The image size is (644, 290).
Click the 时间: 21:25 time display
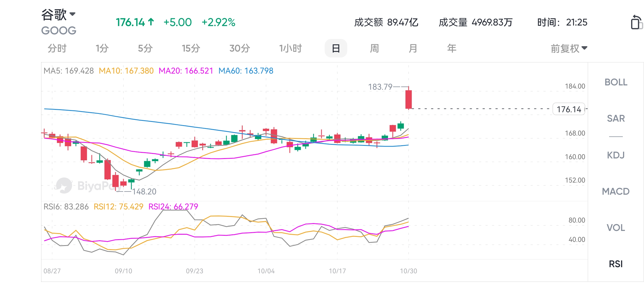[562, 22]
